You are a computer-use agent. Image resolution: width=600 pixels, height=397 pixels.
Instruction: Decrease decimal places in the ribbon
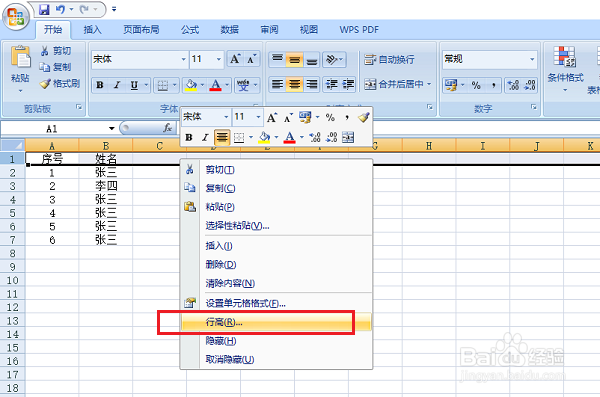[529, 85]
